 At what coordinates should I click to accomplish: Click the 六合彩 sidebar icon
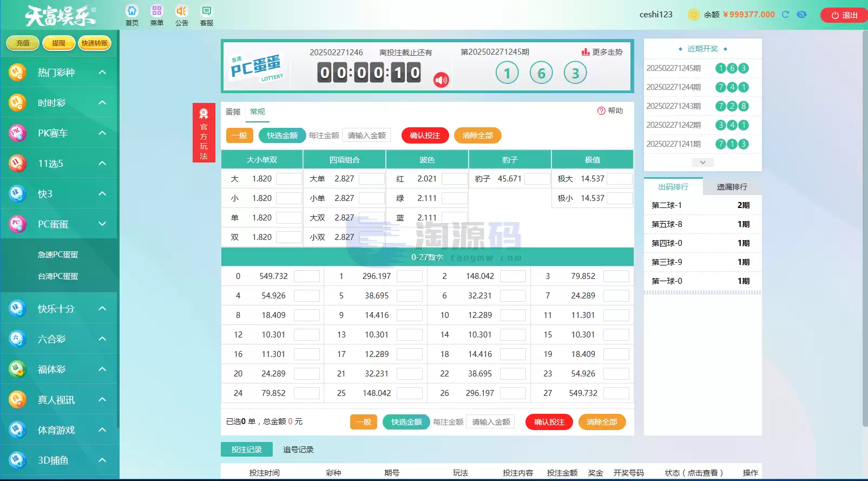(17, 339)
